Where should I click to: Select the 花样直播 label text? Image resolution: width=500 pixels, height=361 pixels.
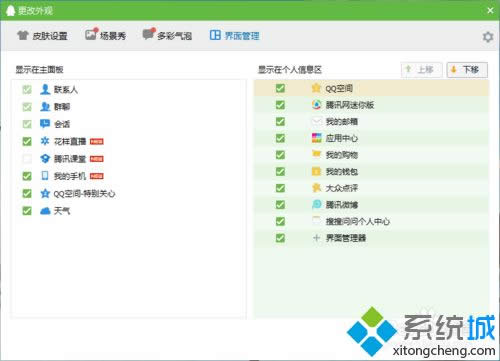tap(70, 141)
